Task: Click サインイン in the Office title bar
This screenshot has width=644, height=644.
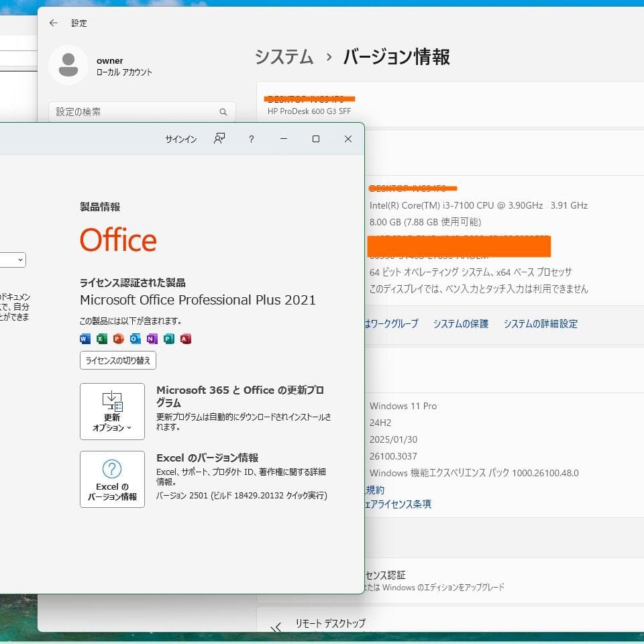Action: (180, 139)
